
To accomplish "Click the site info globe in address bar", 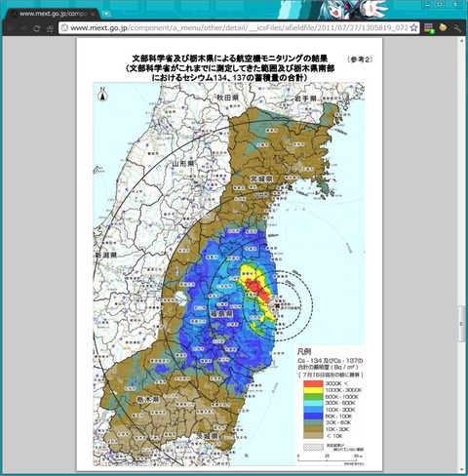I will pyautogui.click(x=64, y=28).
